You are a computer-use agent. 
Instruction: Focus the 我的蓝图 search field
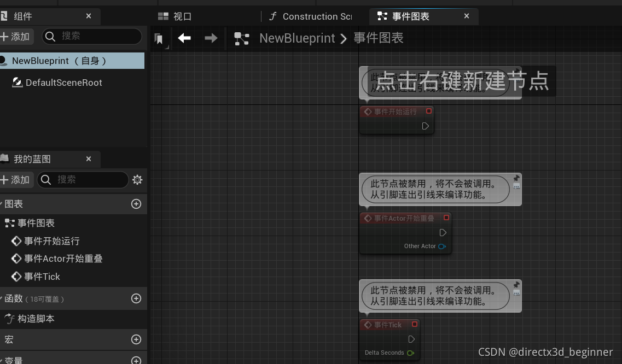(x=83, y=180)
